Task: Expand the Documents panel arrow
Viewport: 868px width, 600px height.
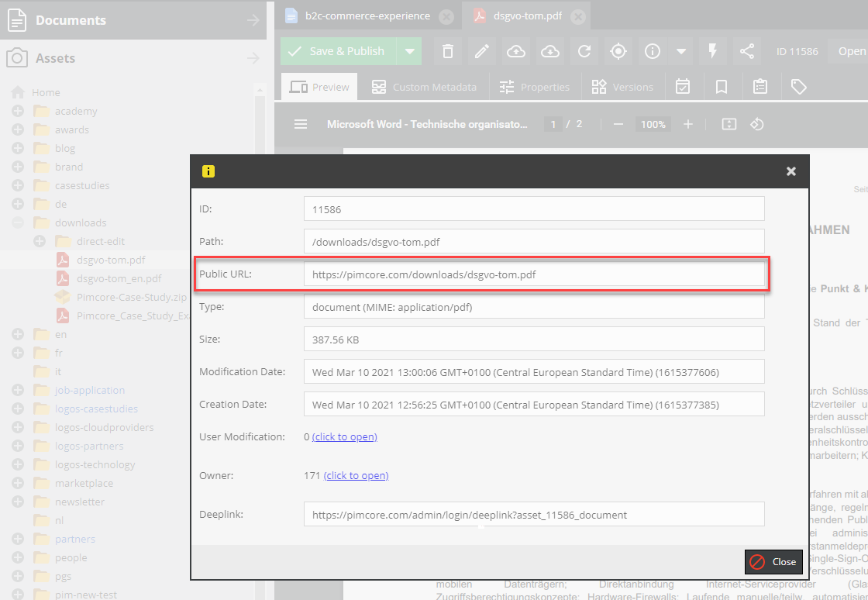Action: point(253,20)
